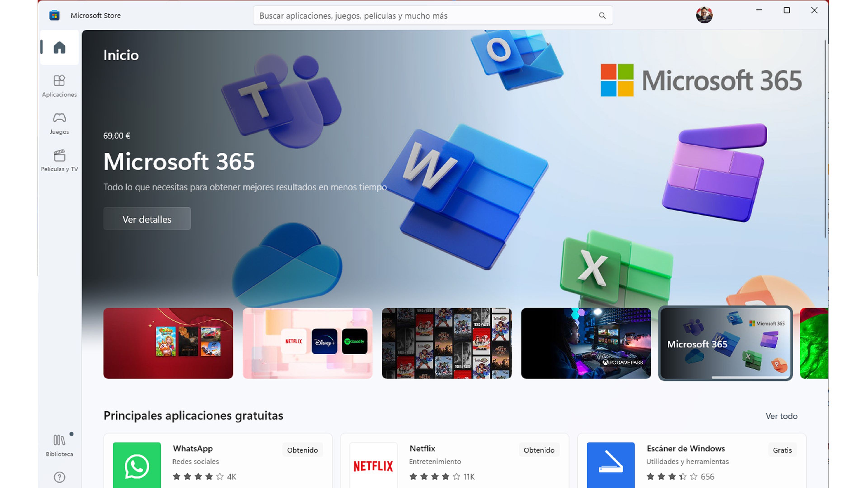The height and width of the screenshot is (488, 868).
Task: Click Obtenido button on WhatsApp card
Action: (x=302, y=450)
